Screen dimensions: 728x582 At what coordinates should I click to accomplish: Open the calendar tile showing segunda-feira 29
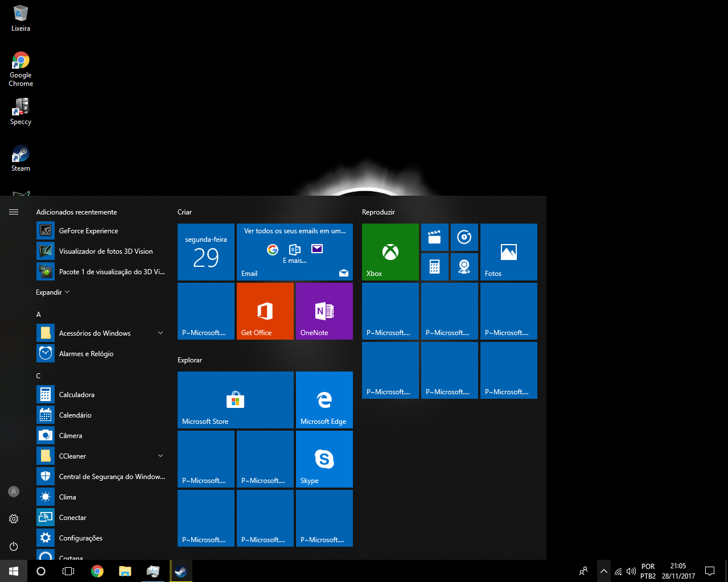[x=206, y=252]
